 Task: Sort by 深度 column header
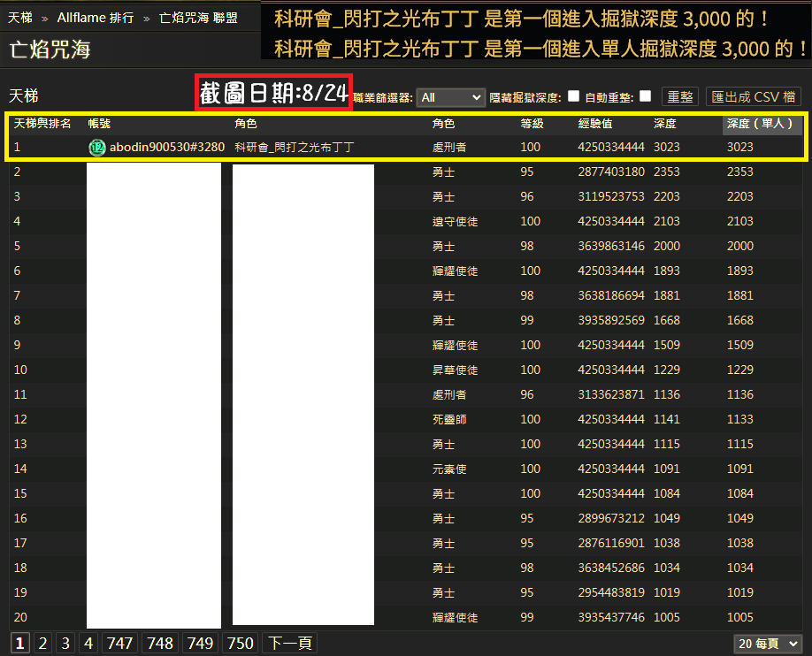(665, 123)
